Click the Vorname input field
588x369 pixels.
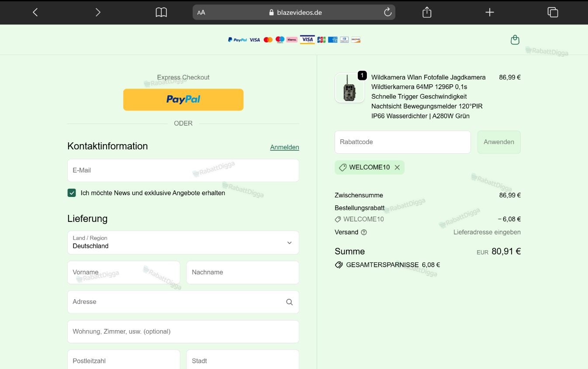coord(124,272)
